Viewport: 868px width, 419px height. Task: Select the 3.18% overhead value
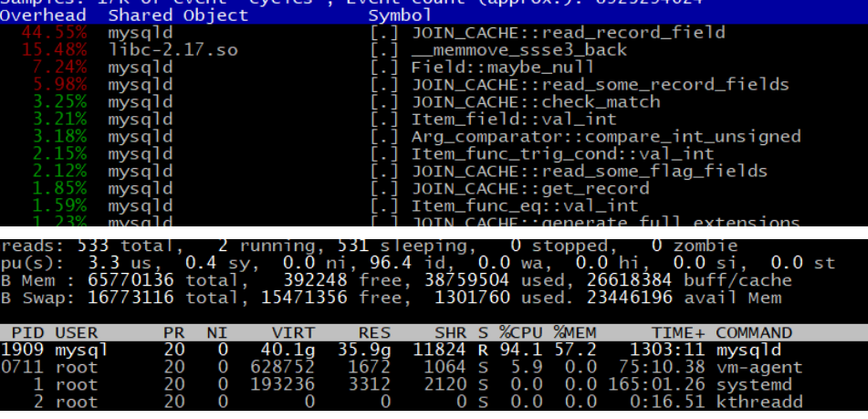pos(59,137)
